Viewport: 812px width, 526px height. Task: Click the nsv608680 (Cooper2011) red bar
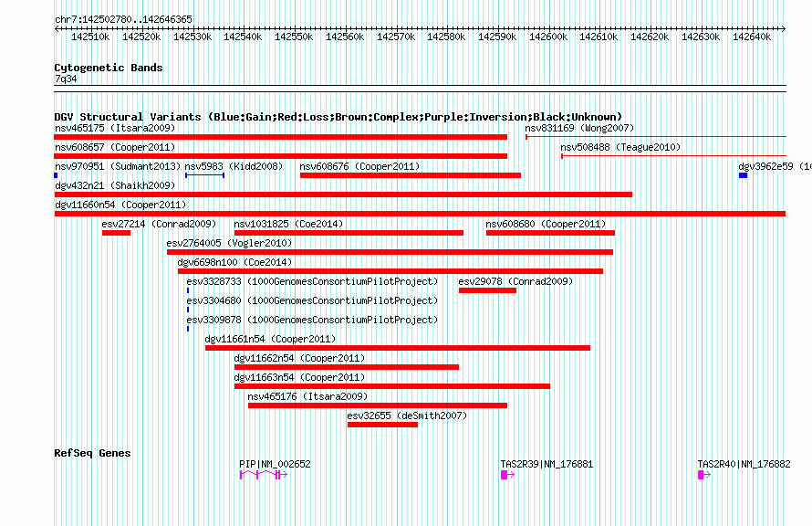(x=550, y=233)
